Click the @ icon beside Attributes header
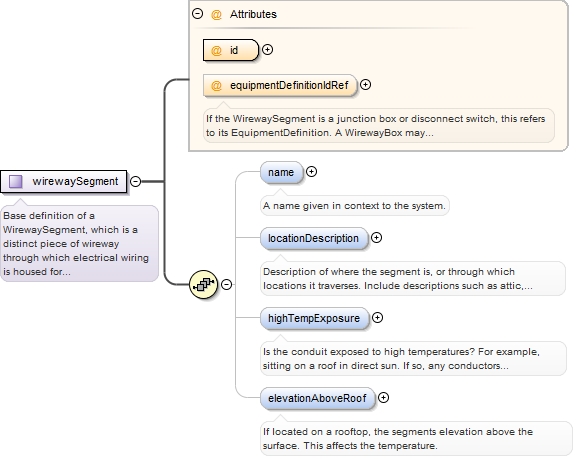This screenshot has width=580, height=459. pyautogui.click(x=216, y=14)
